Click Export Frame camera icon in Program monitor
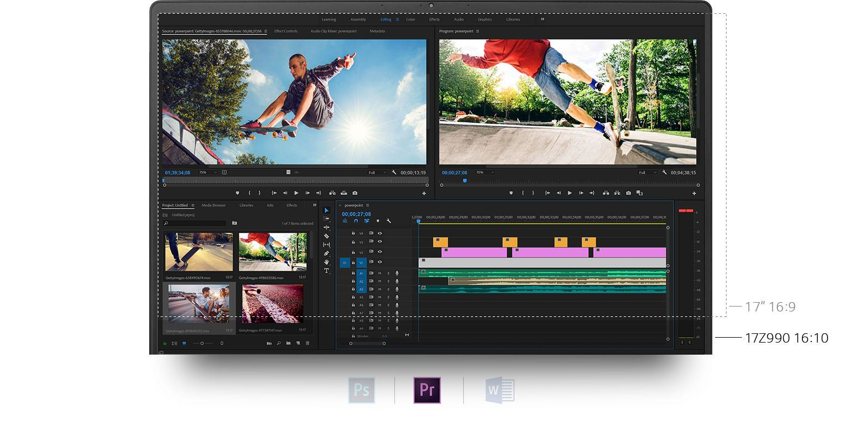The width and height of the screenshot is (868, 436). 628,193
